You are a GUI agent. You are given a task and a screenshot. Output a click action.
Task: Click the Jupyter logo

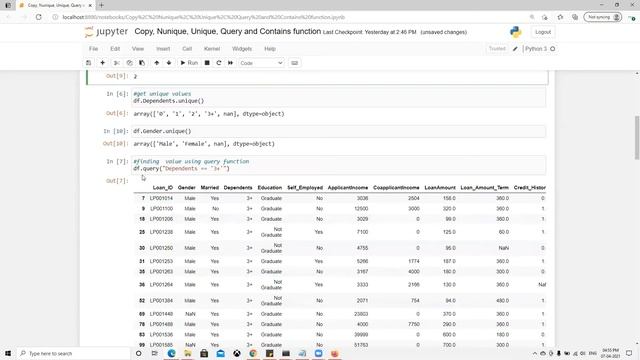point(107,32)
